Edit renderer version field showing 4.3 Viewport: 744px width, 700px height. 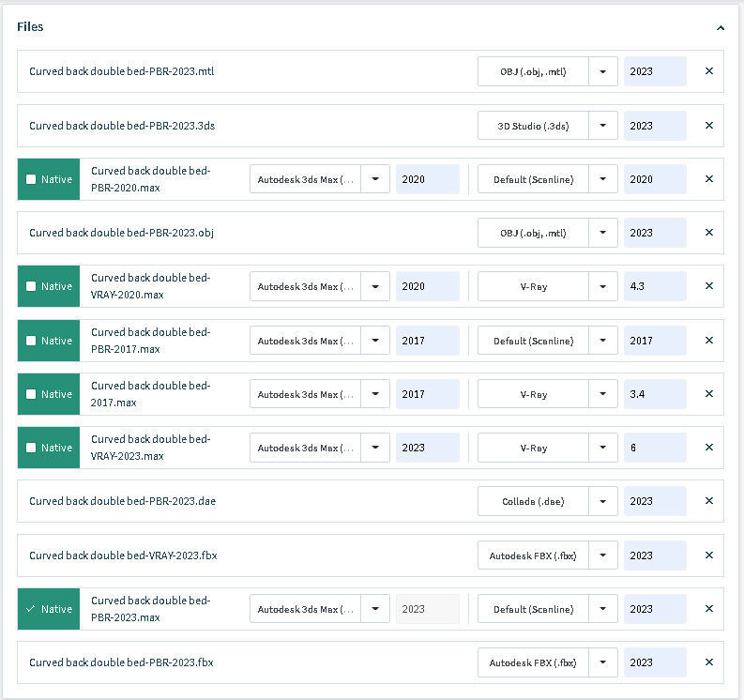point(654,286)
